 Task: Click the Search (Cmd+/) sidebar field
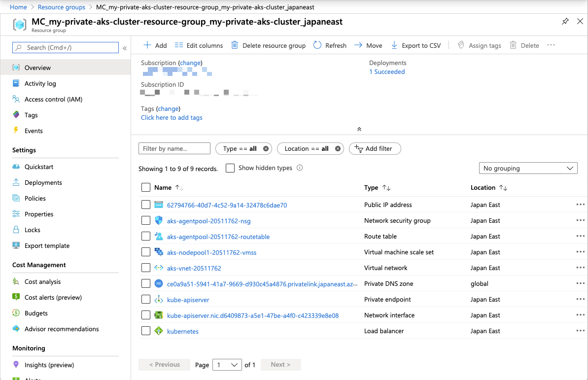(x=66, y=48)
